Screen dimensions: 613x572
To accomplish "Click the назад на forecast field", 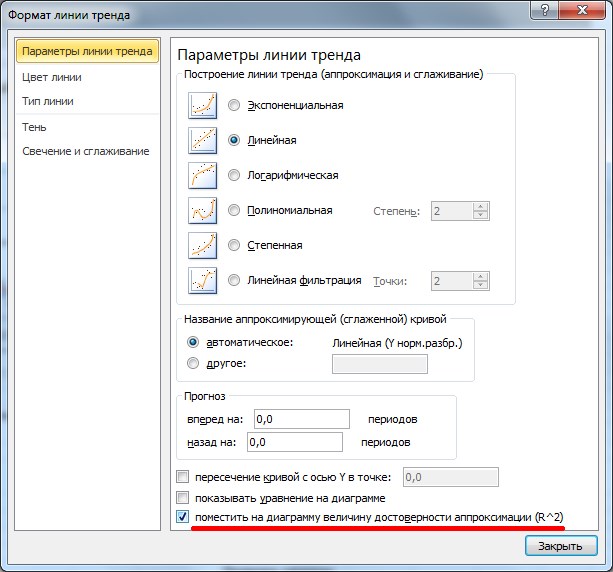I will click(295, 442).
